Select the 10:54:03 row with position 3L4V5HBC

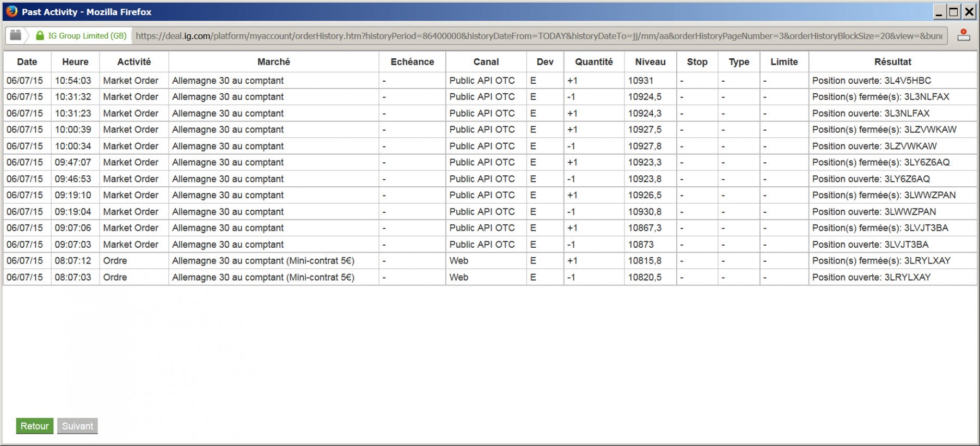coord(490,81)
